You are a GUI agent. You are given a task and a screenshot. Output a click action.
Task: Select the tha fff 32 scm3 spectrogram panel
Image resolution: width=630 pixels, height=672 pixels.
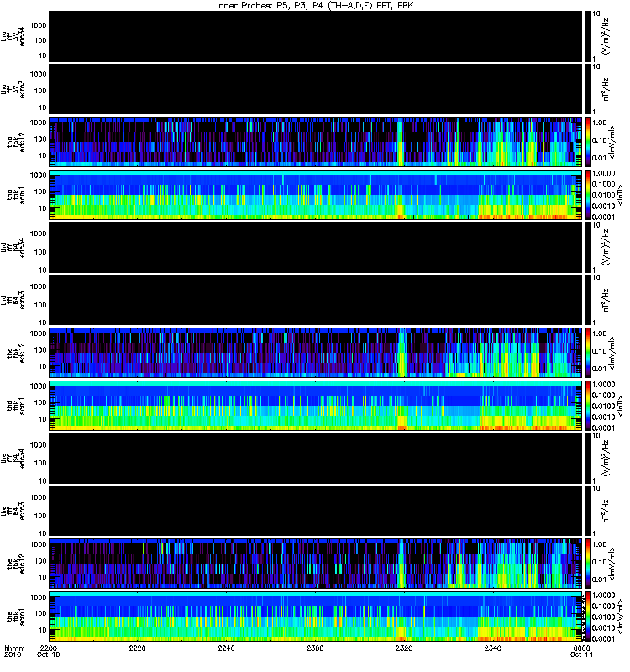316,89
